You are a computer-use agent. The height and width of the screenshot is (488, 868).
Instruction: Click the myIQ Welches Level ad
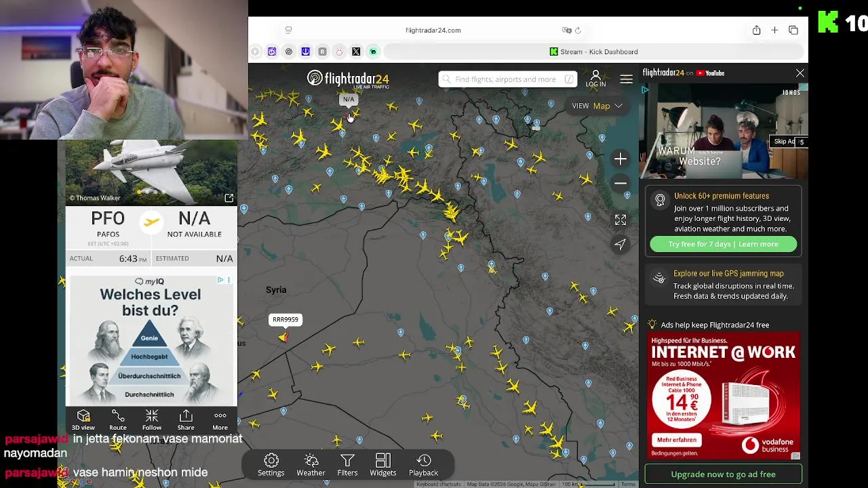(x=151, y=340)
